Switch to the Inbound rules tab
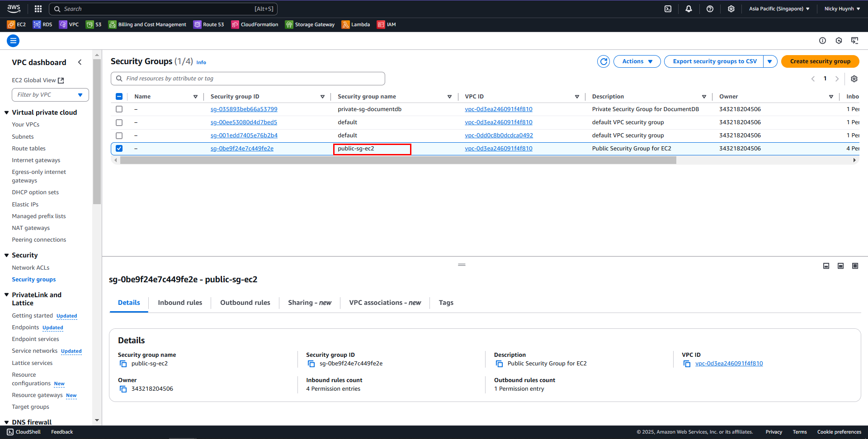The height and width of the screenshot is (439, 868). click(x=180, y=303)
